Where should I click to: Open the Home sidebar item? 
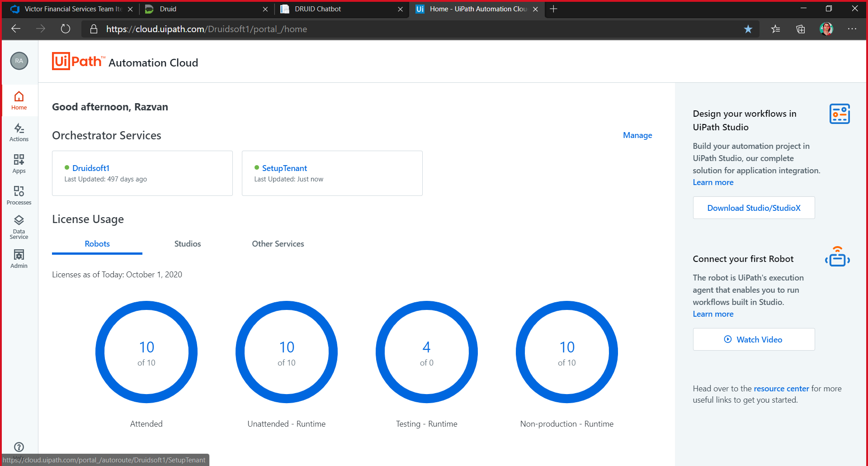(x=19, y=100)
